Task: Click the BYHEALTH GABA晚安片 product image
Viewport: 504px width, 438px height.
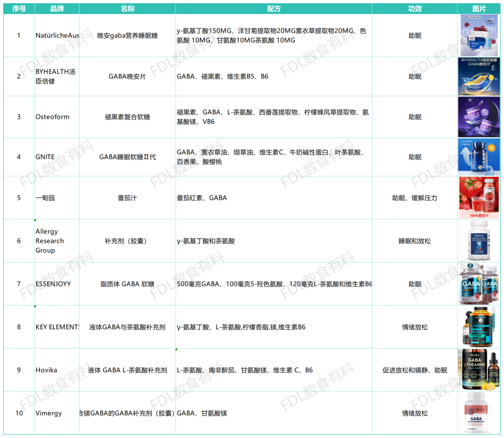Action: pyautogui.click(x=479, y=76)
